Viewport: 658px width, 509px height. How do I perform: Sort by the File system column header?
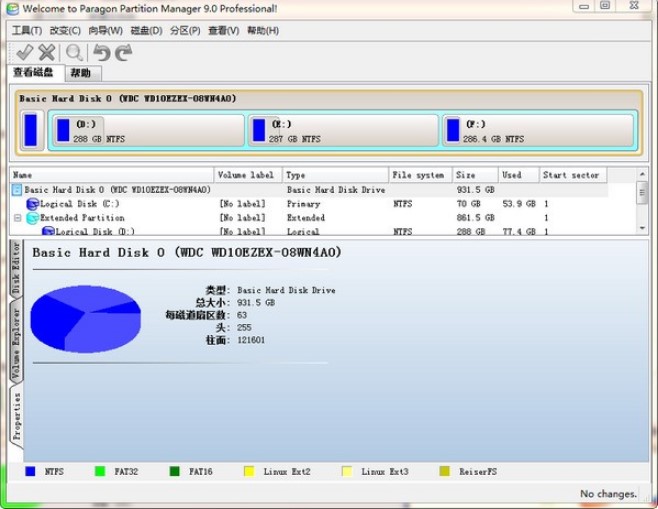click(420, 175)
